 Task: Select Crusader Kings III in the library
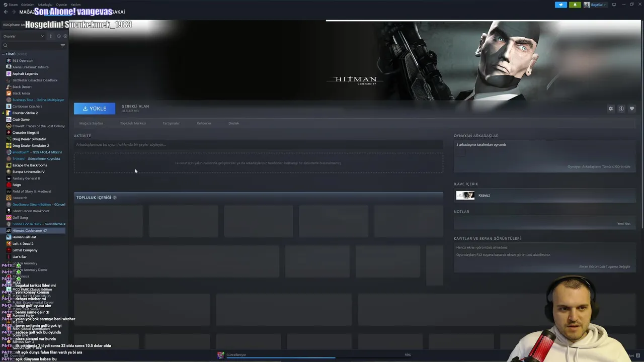click(x=26, y=133)
